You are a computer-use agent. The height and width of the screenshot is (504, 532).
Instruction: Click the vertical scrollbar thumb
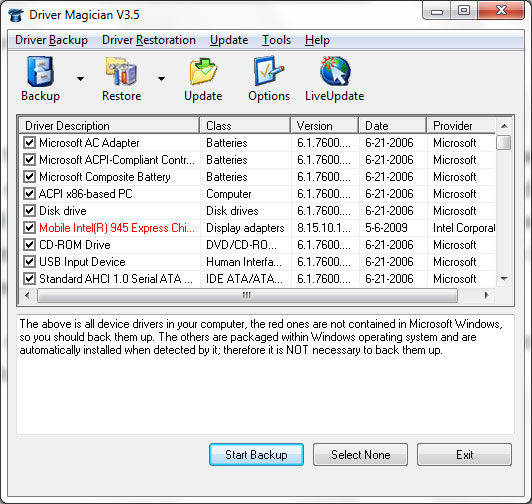[504, 142]
